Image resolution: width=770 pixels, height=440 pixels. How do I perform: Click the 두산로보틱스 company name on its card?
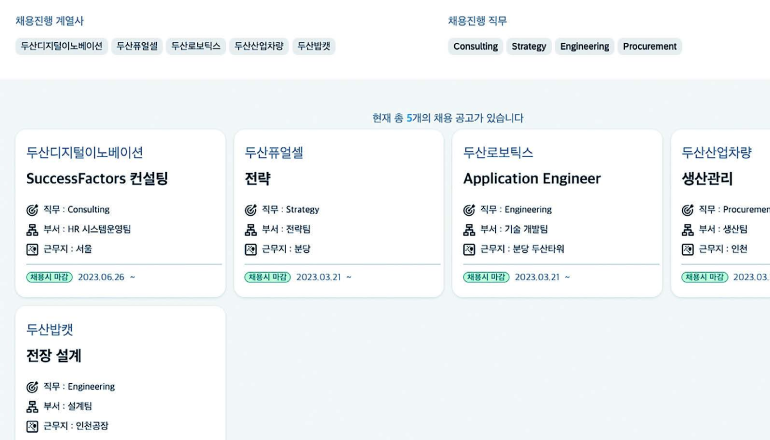click(498, 152)
